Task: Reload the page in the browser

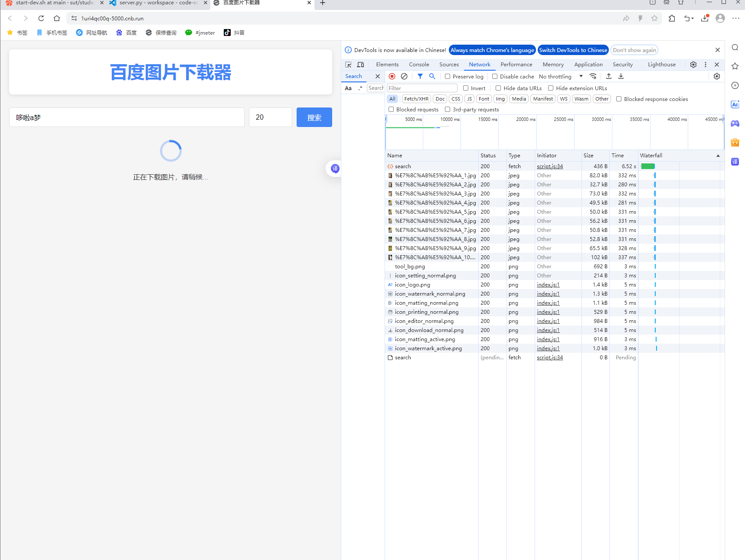Action: 41,18
